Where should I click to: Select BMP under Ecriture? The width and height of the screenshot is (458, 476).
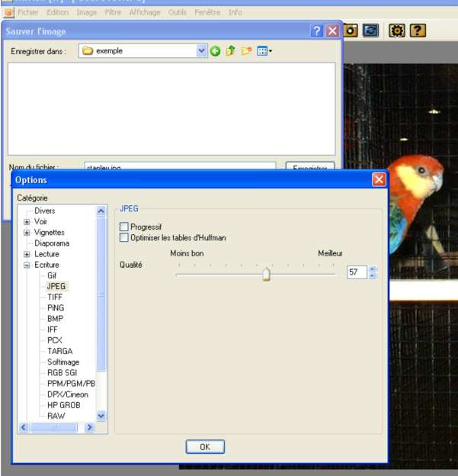pyautogui.click(x=55, y=319)
